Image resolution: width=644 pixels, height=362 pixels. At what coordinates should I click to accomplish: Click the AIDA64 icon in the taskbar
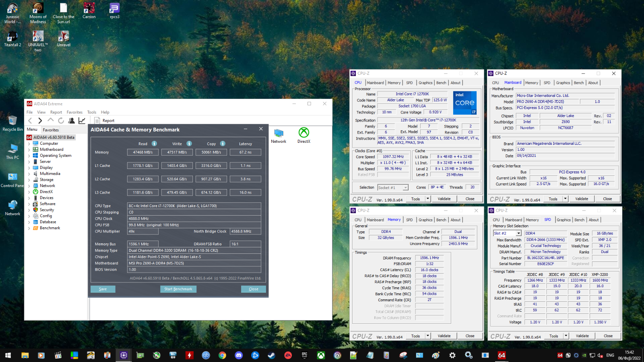[502, 355]
